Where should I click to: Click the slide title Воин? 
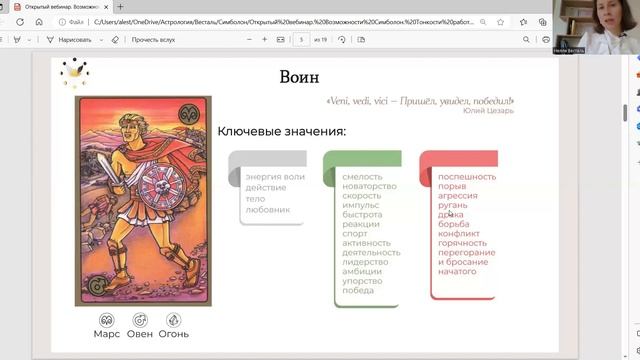[299, 77]
